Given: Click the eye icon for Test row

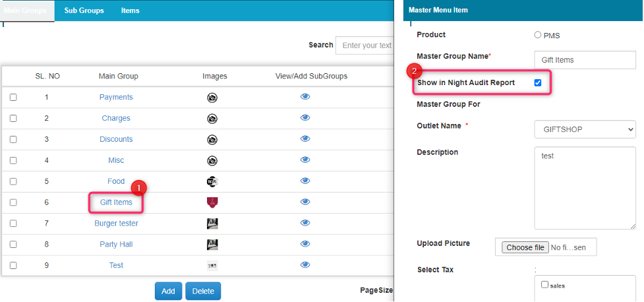Looking at the screenshot, I should [x=305, y=265].
